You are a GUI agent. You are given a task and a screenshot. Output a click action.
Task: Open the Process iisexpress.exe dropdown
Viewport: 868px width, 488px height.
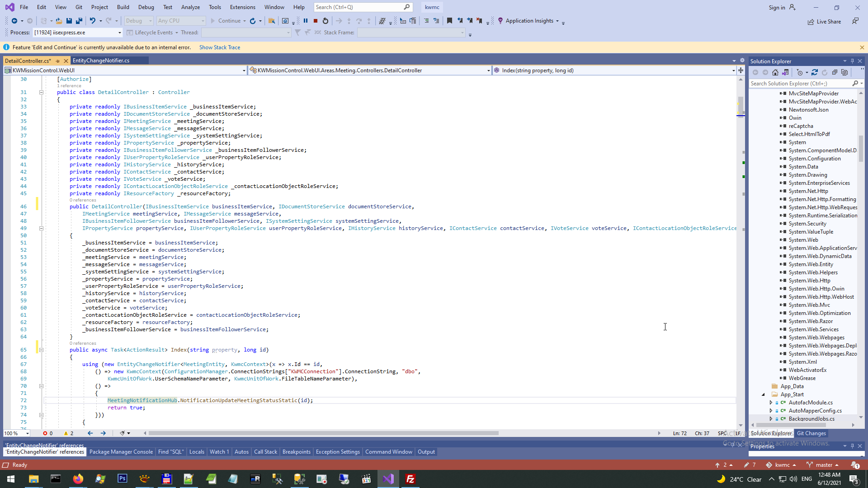[119, 33]
